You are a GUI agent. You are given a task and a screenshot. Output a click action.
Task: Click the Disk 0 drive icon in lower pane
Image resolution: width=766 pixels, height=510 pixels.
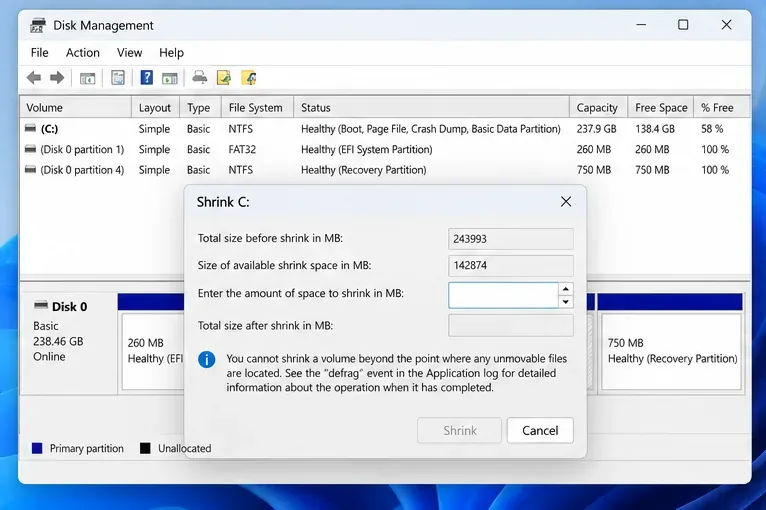point(41,306)
